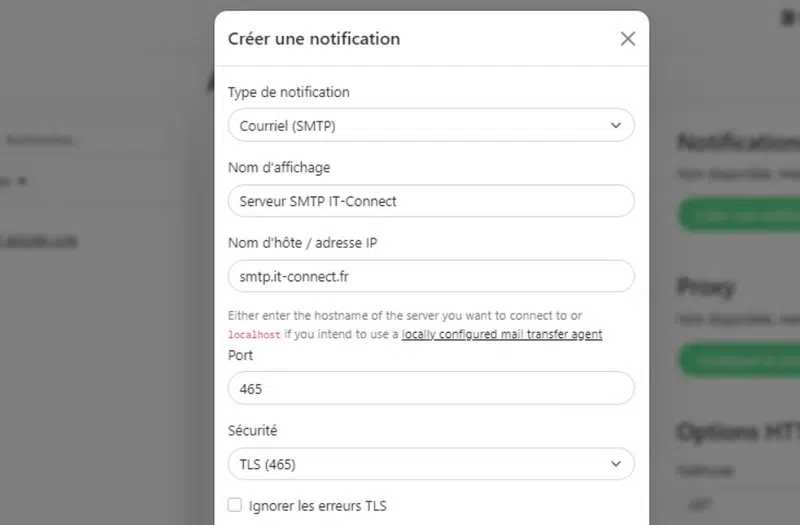Click the blurred icon in top-right corner

tap(786, 18)
